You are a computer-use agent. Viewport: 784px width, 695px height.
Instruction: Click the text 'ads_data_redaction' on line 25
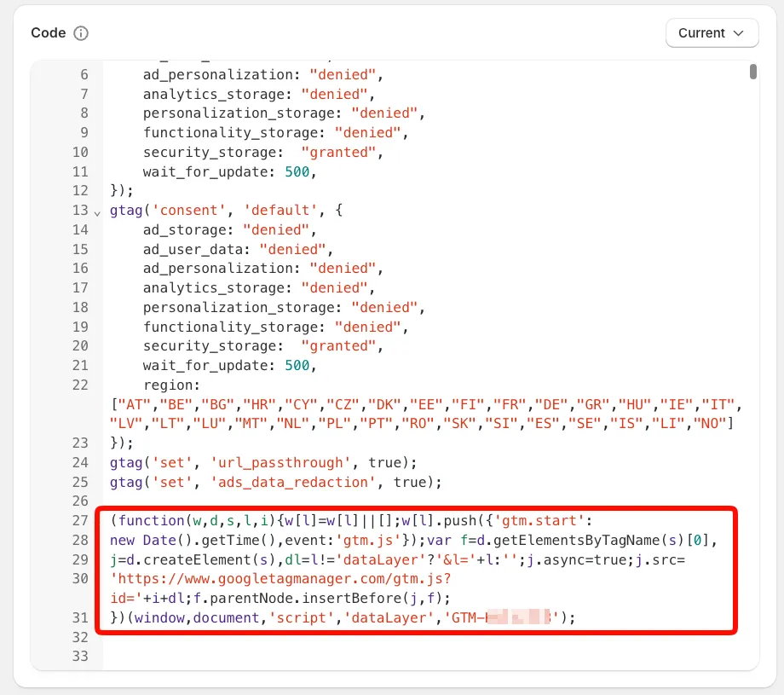coord(293,482)
